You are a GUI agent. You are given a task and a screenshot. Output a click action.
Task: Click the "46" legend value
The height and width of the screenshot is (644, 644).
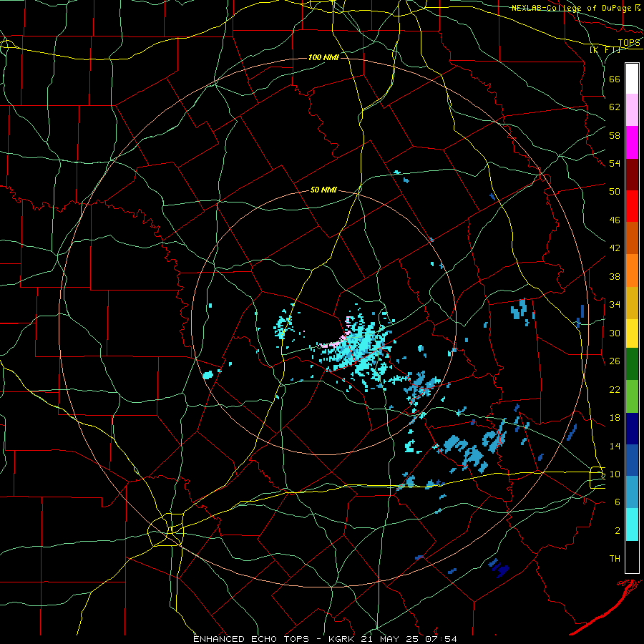pos(615,220)
